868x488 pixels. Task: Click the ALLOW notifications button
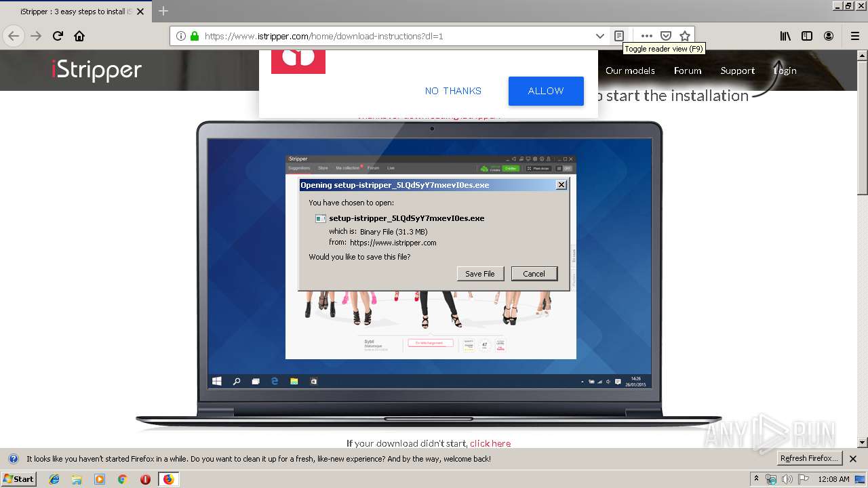(x=546, y=91)
